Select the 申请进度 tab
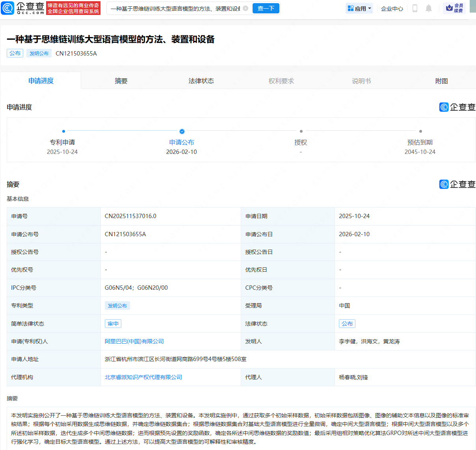This screenshot has width=476, height=450. coord(41,81)
